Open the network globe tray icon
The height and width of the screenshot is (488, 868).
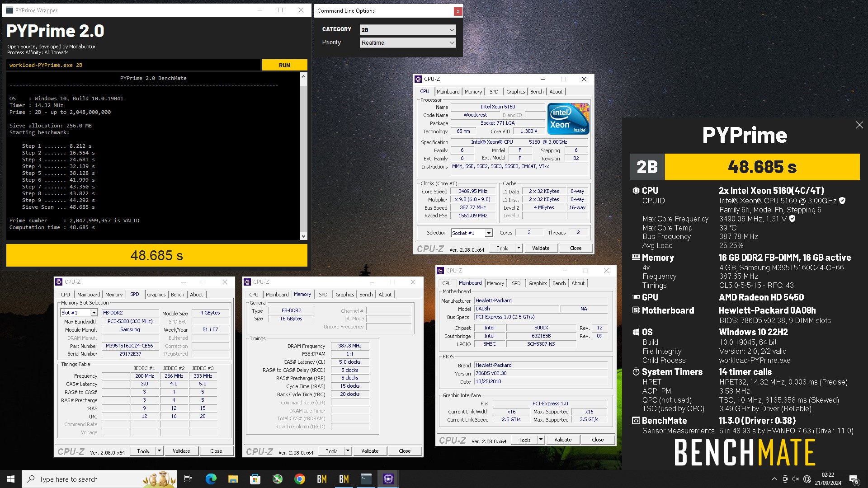pos(807,479)
